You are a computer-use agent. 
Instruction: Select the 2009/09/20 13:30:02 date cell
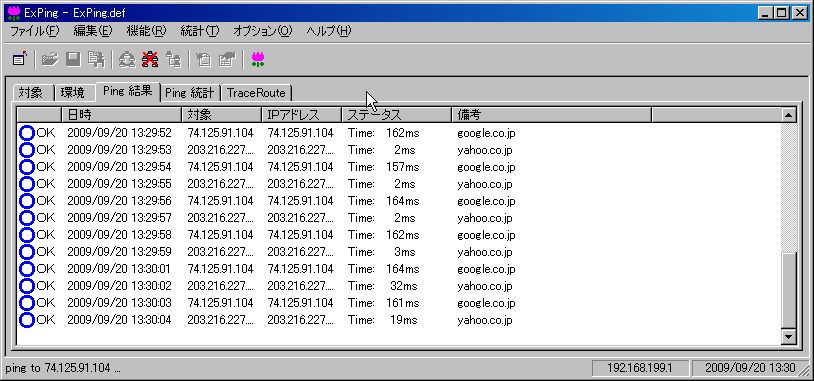(119, 286)
